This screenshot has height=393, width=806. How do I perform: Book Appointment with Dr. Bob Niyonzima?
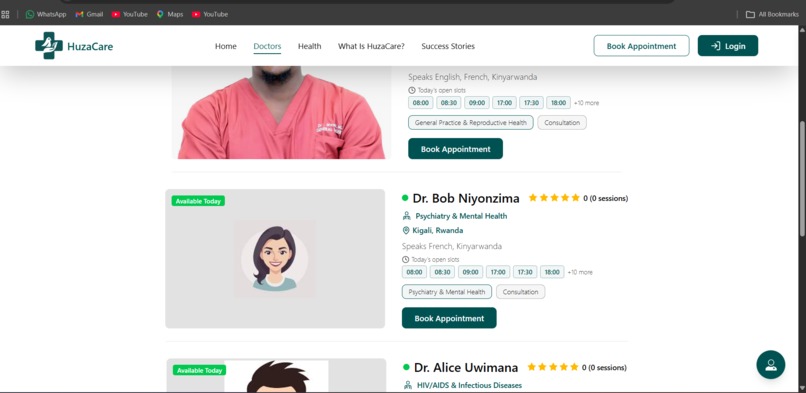[449, 318]
